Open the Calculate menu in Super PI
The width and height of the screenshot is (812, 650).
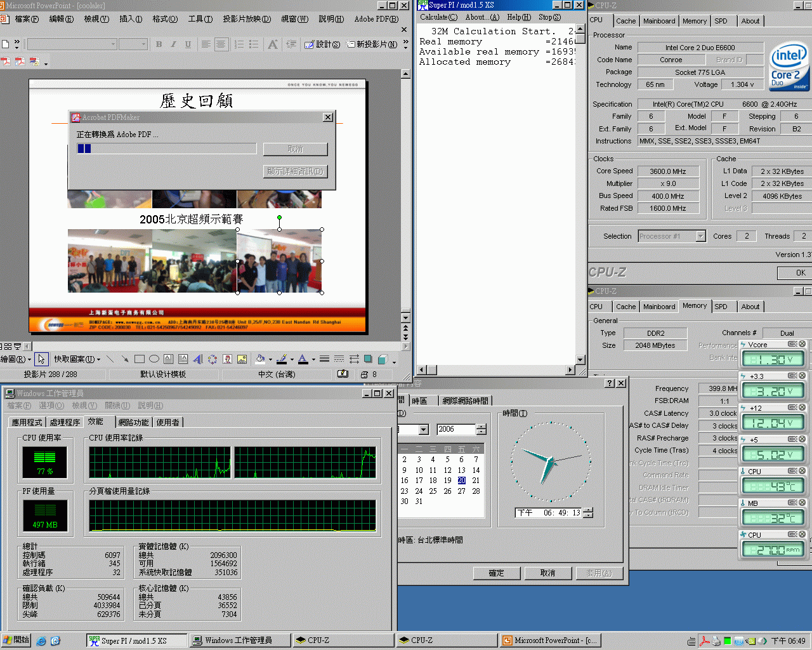click(438, 17)
